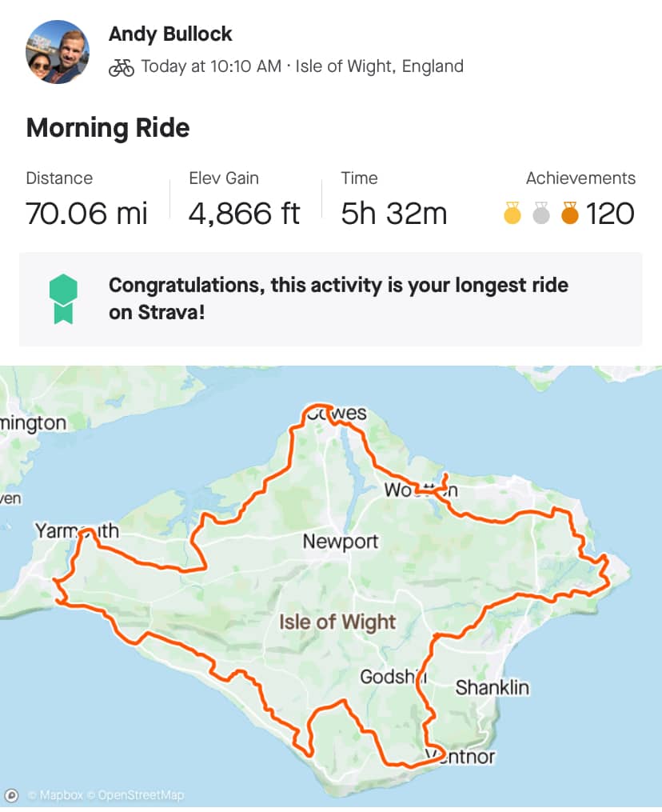
Task: Click the green longest ride badge icon
Action: [x=63, y=299]
